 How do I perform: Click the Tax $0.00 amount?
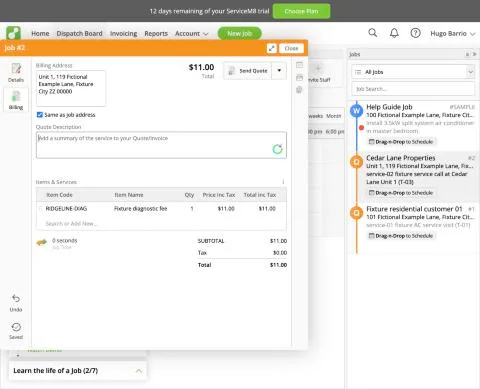(280, 253)
